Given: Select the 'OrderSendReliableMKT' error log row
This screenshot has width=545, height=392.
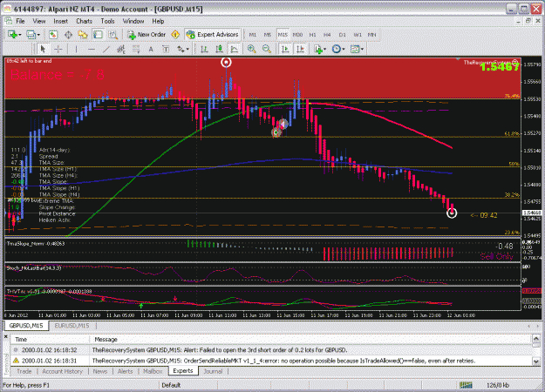Looking at the screenshot, I should click(x=271, y=361).
